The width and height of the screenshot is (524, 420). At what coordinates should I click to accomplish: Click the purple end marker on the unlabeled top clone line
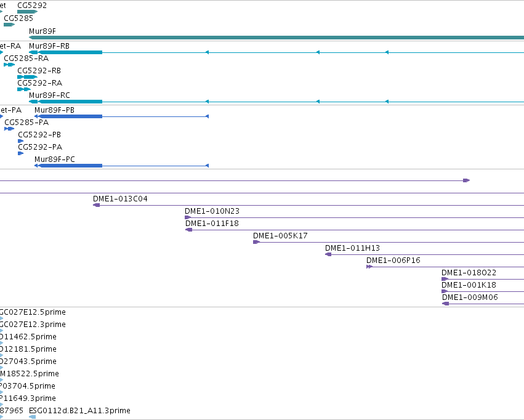pos(467,180)
